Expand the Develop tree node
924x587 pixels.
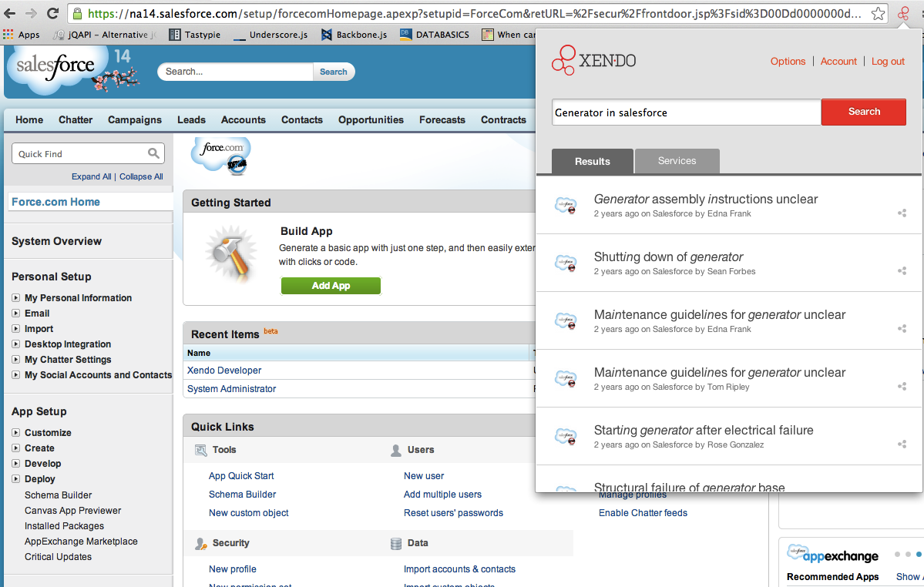[16, 463]
